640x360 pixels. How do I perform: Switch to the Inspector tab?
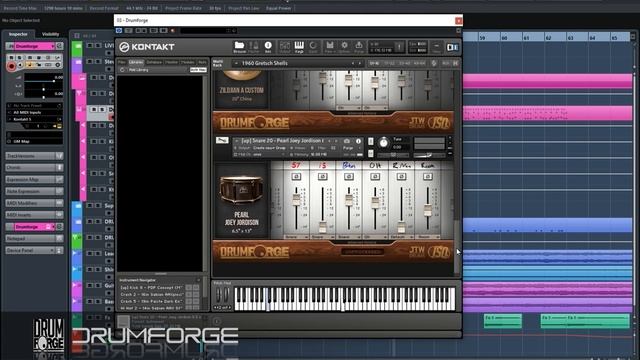tap(18, 34)
